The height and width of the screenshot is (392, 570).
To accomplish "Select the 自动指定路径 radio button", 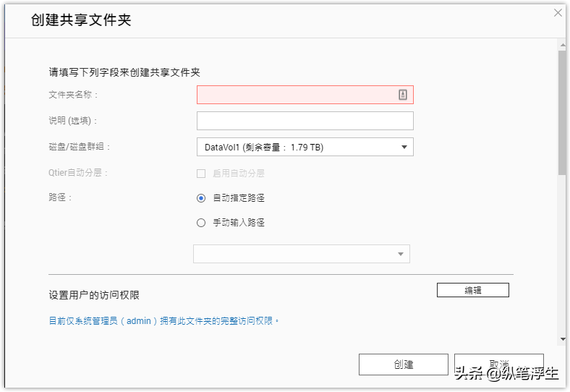I will [x=201, y=198].
